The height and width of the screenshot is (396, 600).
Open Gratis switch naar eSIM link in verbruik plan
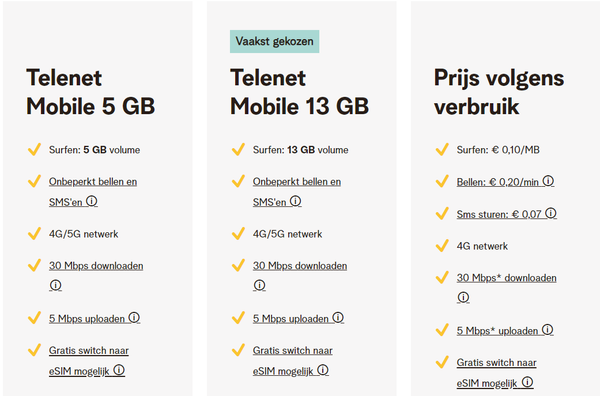[497, 373]
